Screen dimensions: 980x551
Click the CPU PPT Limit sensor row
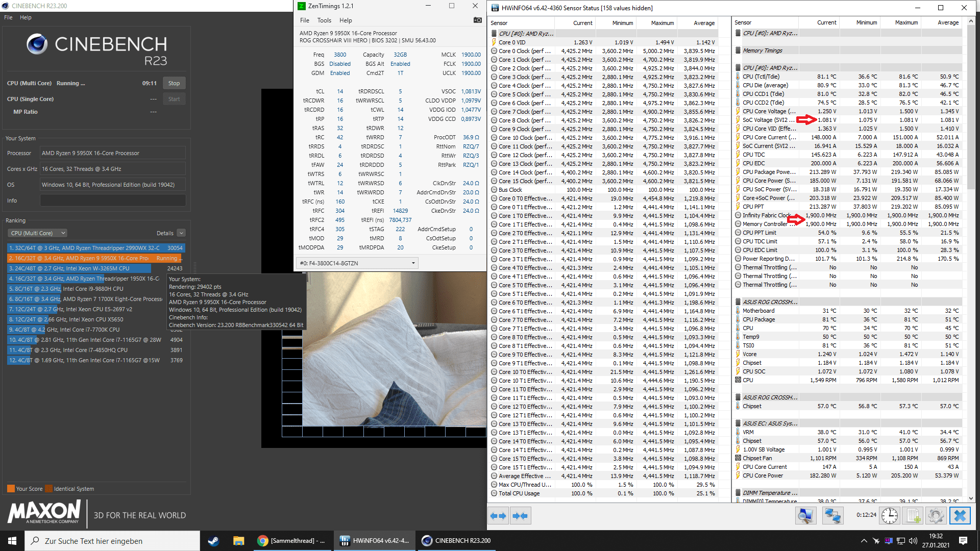[x=847, y=233]
